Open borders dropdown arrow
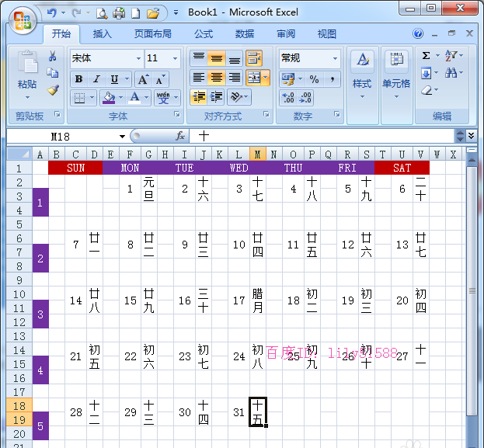The height and width of the screenshot is (448, 484). tap(92, 98)
